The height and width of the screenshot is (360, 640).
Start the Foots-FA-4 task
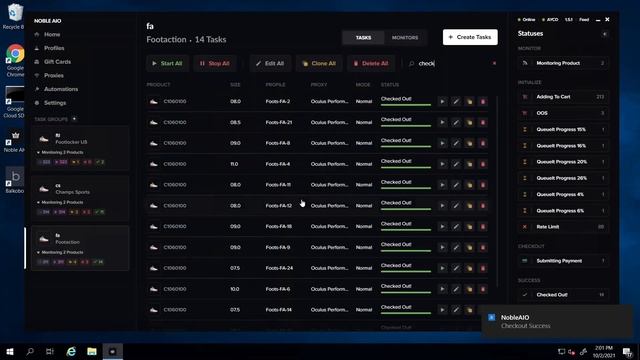(x=442, y=164)
